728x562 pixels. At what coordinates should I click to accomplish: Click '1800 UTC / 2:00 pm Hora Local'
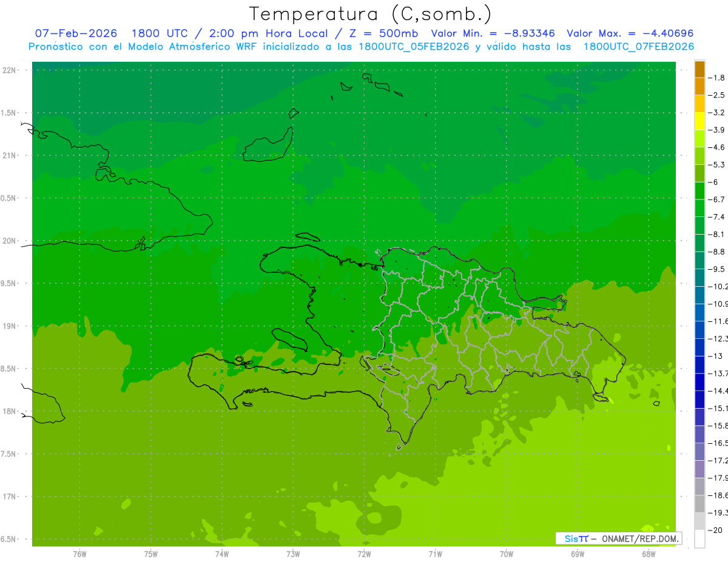pos(234,33)
